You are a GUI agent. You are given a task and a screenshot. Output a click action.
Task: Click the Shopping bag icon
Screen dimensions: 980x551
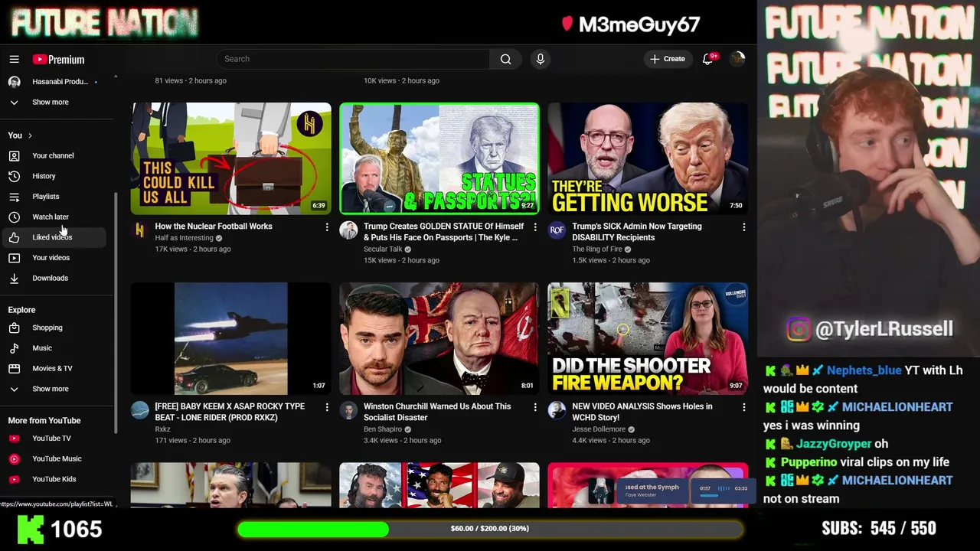click(x=14, y=328)
